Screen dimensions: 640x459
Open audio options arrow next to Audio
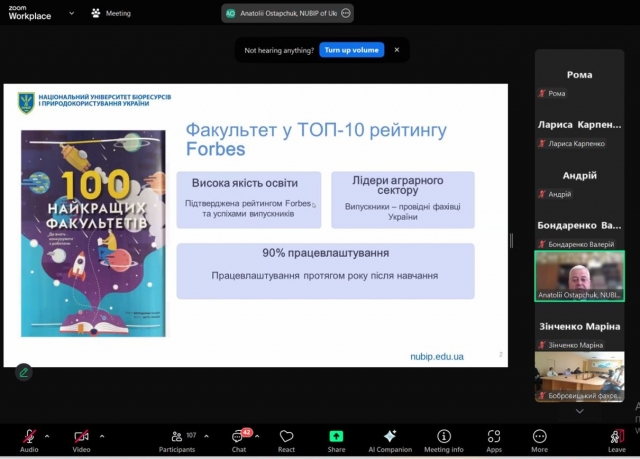click(47, 436)
